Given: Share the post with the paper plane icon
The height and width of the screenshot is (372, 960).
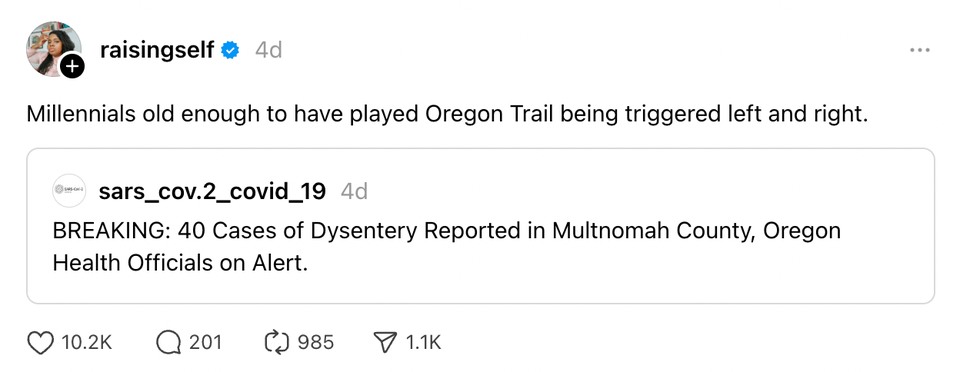Looking at the screenshot, I should point(384,342).
